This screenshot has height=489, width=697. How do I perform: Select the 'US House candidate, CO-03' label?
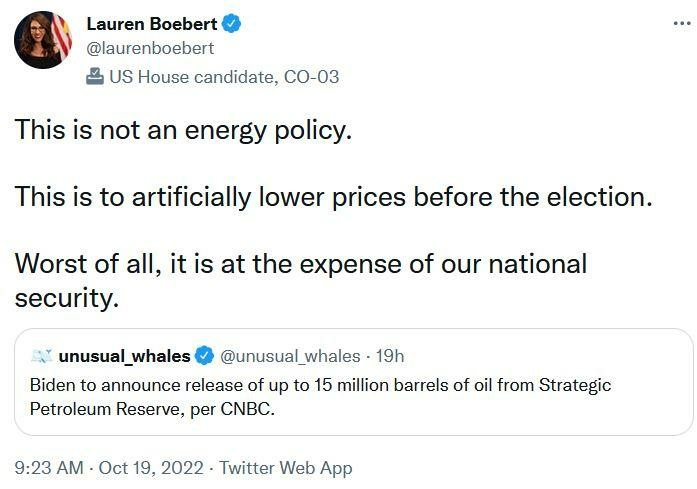224,76
